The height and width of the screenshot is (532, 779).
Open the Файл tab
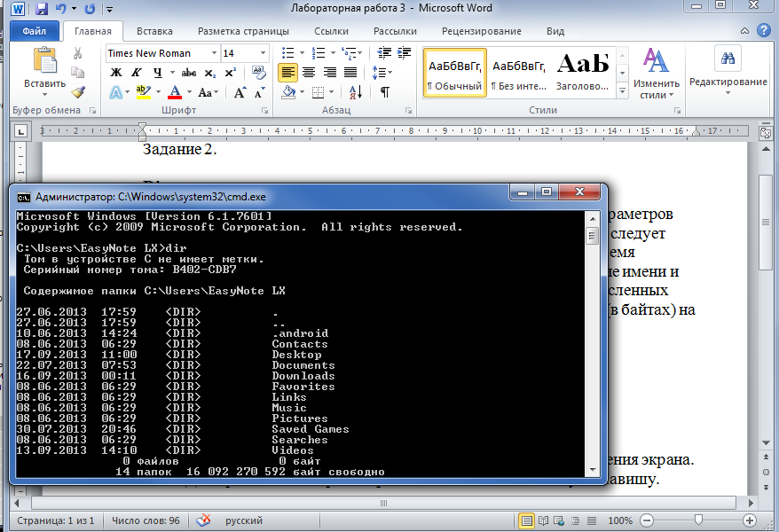35,31
